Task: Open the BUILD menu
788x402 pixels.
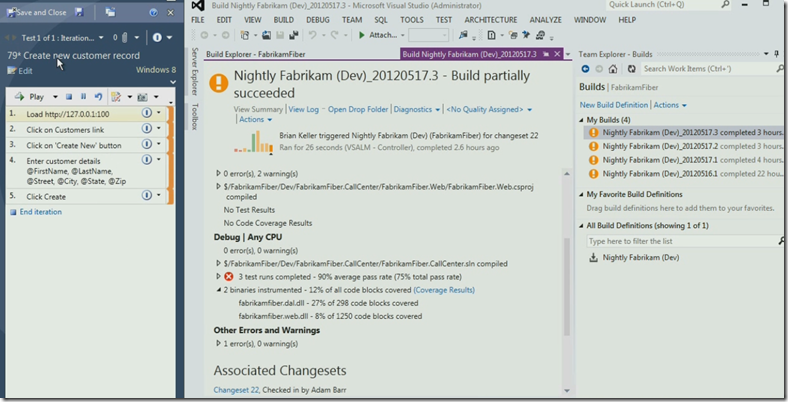Action: [x=283, y=20]
